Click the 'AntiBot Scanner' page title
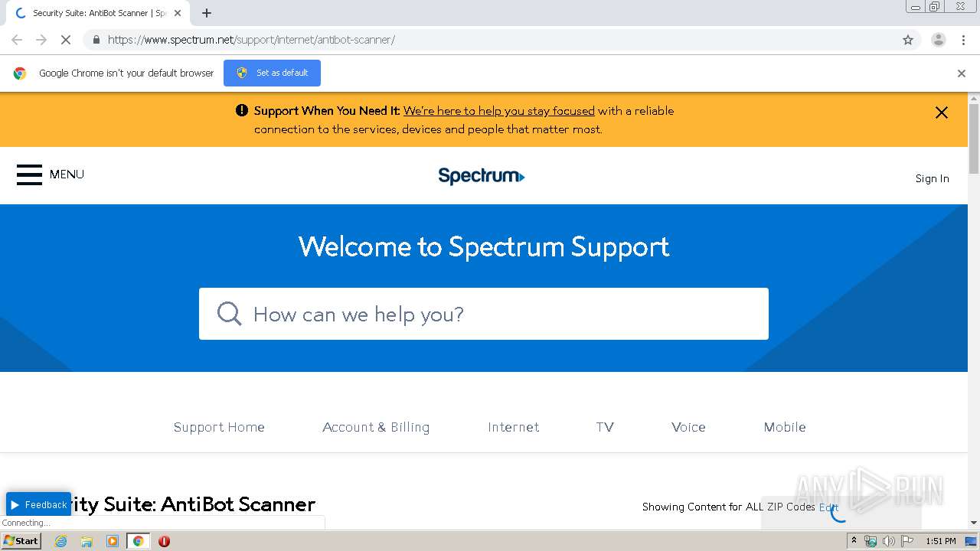Viewport: 980px width, 551px height. [x=238, y=504]
